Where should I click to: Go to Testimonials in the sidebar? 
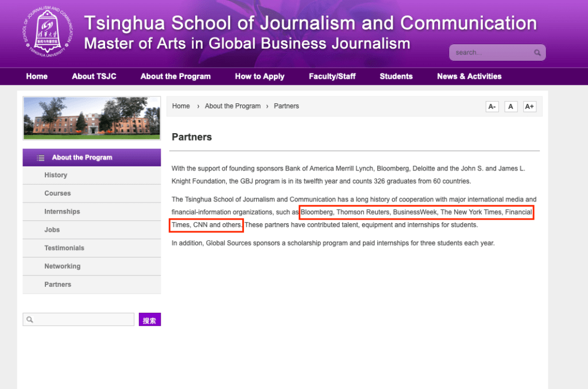coord(64,248)
